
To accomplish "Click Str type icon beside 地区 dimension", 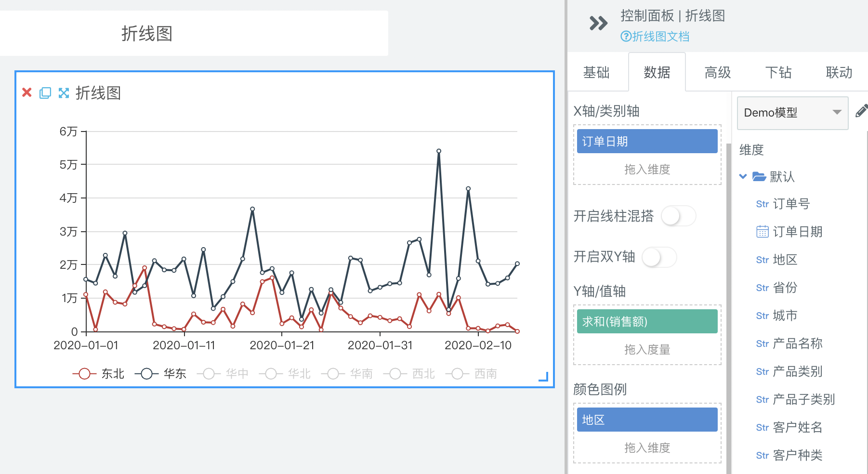I will [763, 260].
